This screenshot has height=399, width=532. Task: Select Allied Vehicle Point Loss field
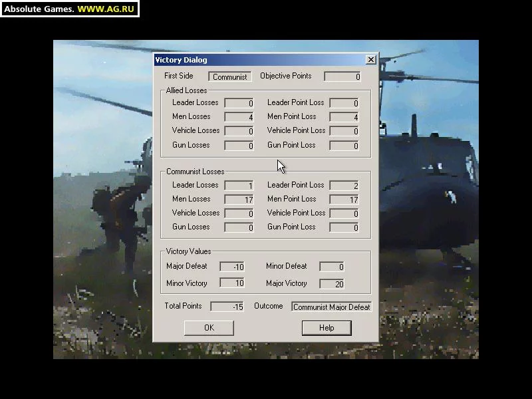(344, 131)
